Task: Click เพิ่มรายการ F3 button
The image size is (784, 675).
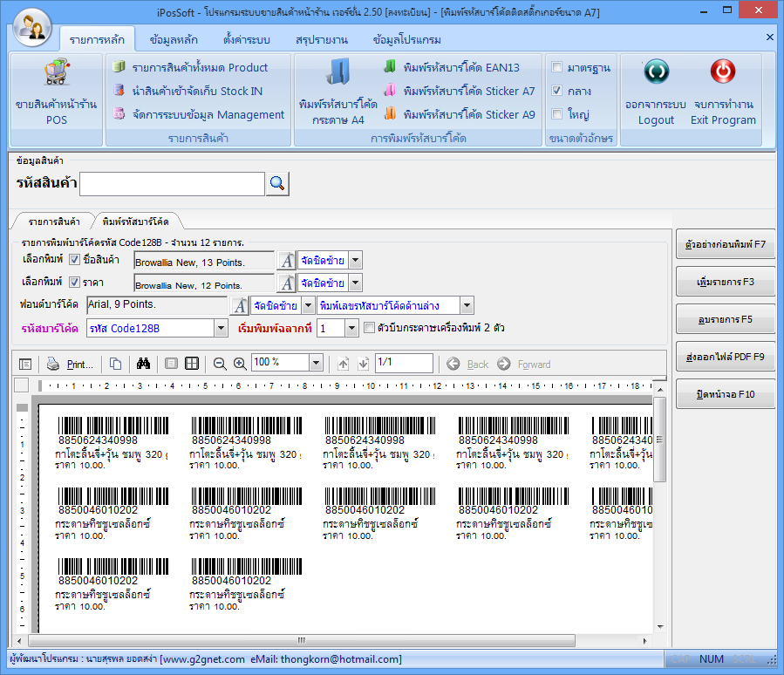Action: pos(725,282)
